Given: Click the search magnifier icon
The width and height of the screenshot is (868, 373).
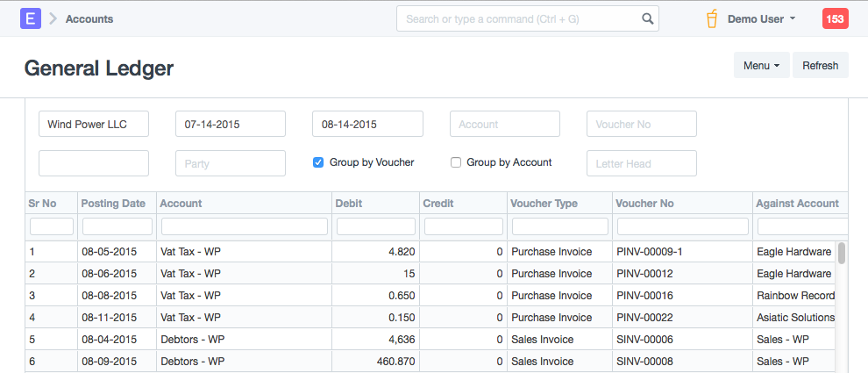Looking at the screenshot, I should [647, 18].
